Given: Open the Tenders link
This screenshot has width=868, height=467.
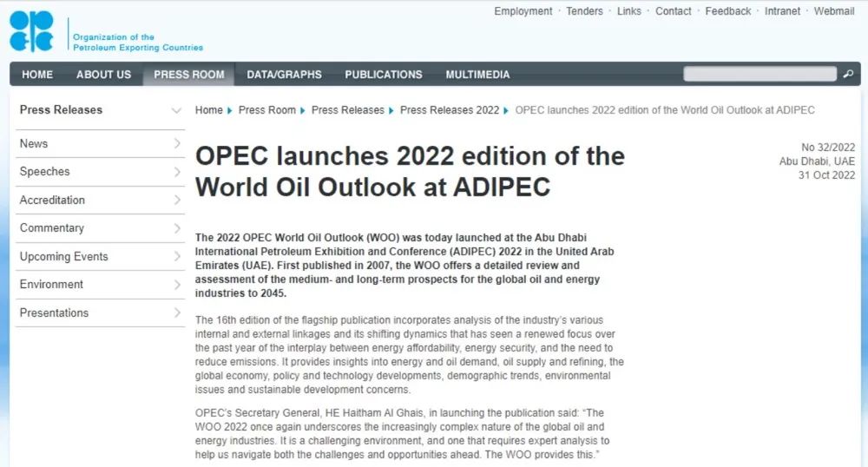Looking at the screenshot, I should point(584,11).
